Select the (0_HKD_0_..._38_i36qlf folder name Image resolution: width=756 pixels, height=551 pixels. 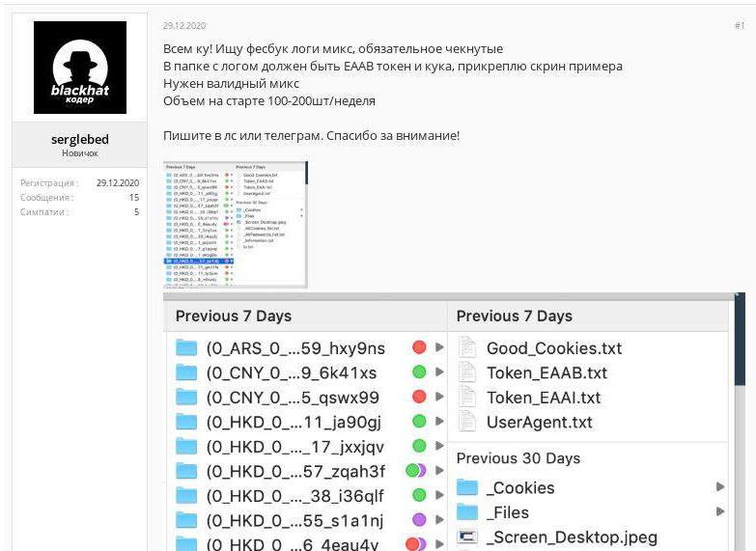(x=295, y=496)
